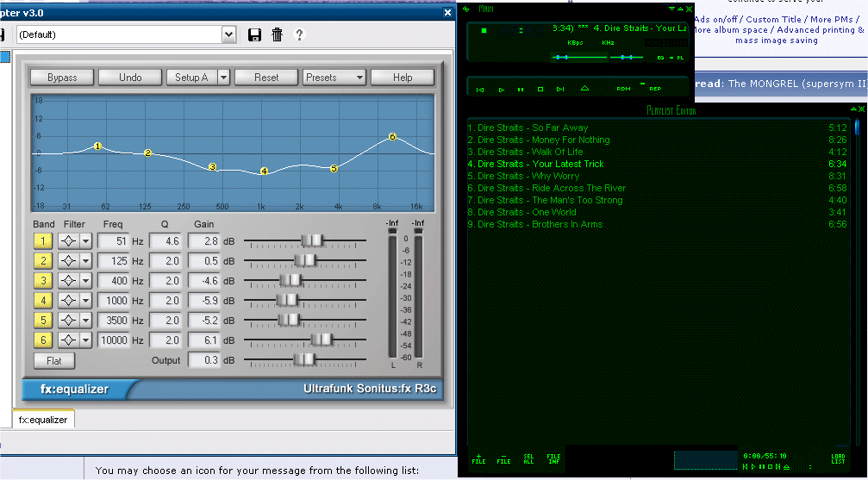Screen dimensions: 868x480
Task: Toggle equalizer band 6 on or off
Action: (42, 340)
